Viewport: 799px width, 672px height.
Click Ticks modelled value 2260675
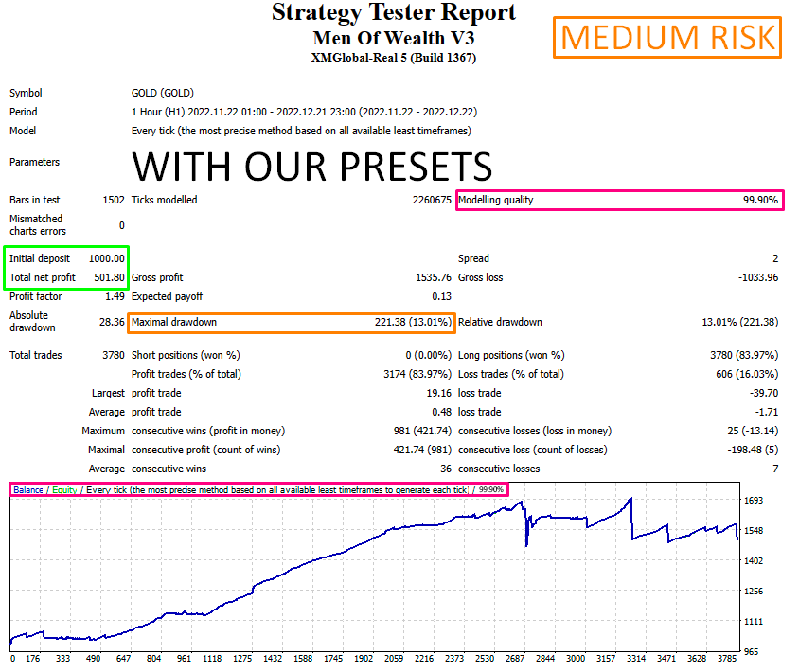pyautogui.click(x=432, y=201)
